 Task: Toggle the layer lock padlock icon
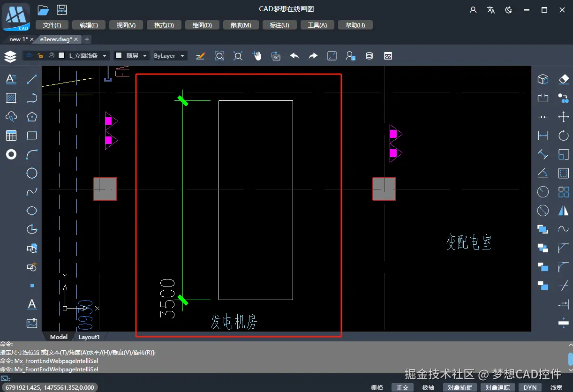(40, 55)
